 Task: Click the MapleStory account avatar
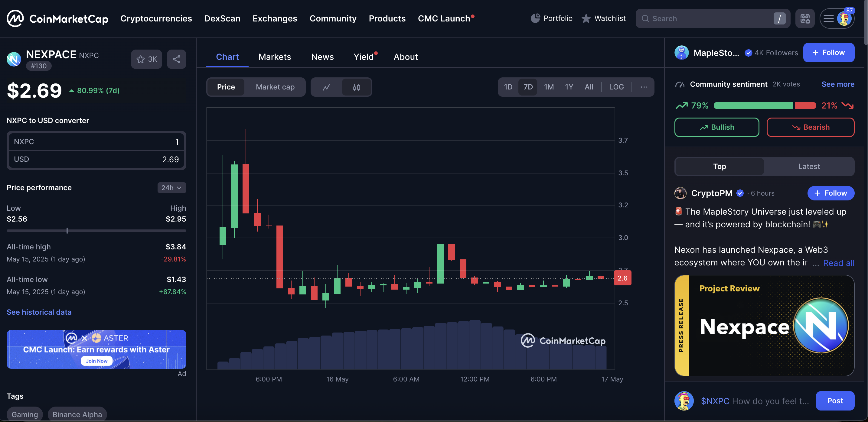click(x=682, y=53)
